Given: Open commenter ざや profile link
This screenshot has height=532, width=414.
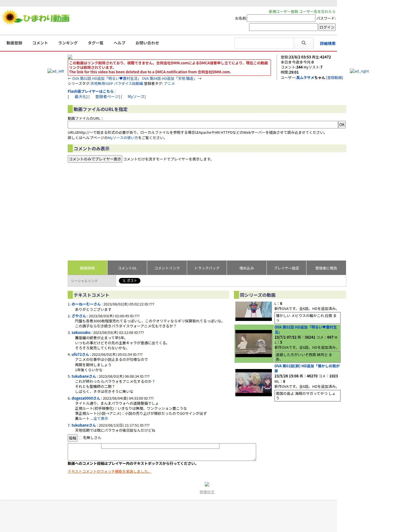Looking at the screenshot, I should click(79, 316).
